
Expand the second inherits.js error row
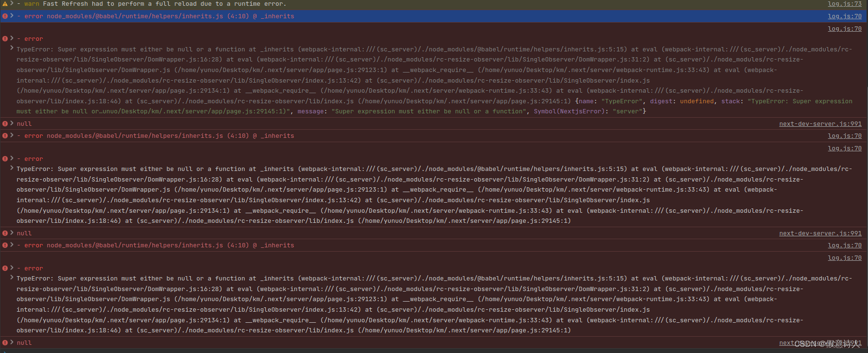(x=12, y=135)
